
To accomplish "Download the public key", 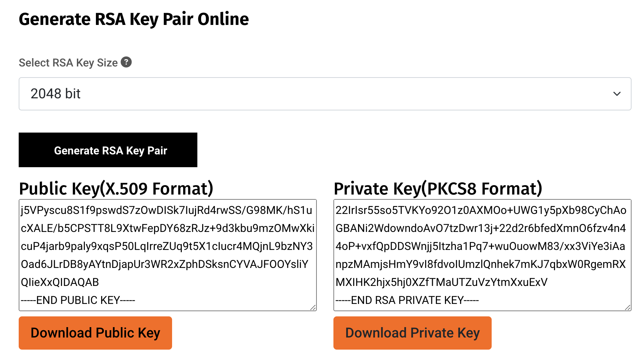I will (95, 333).
